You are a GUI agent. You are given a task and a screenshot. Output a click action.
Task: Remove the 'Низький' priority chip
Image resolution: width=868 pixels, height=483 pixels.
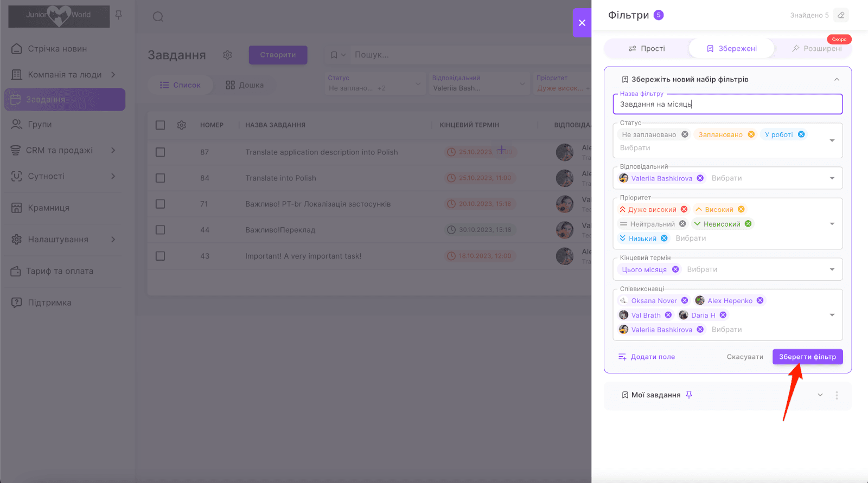click(x=664, y=239)
